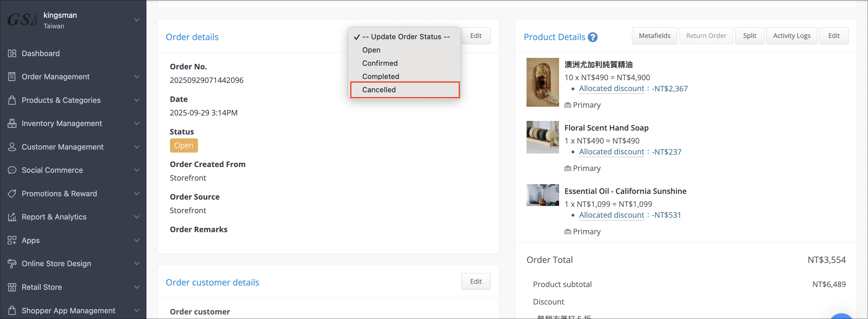Click the Social Commerce chat bubble icon

coord(12,170)
